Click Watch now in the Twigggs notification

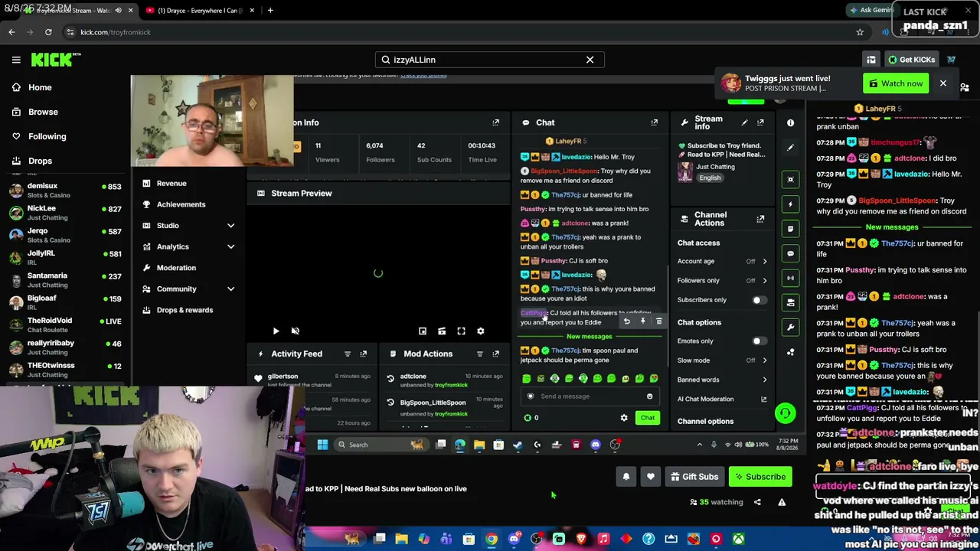pos(895,83)
